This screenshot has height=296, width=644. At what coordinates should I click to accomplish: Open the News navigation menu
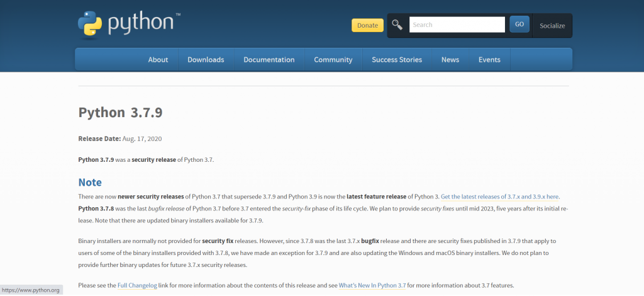point(450,60)
